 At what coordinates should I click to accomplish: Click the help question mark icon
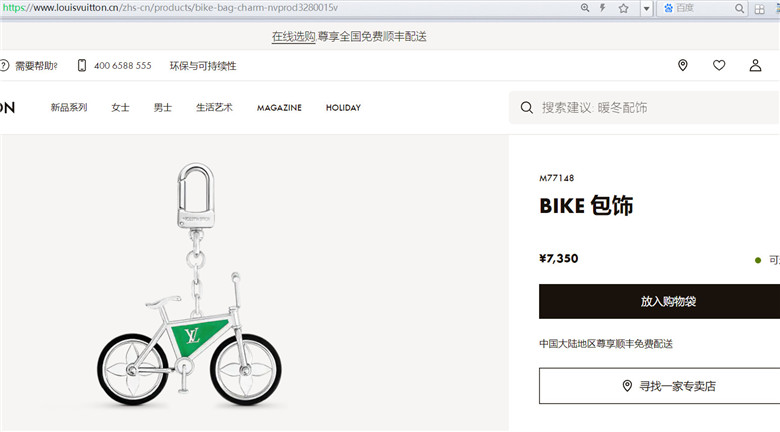(x=4, y=65)
